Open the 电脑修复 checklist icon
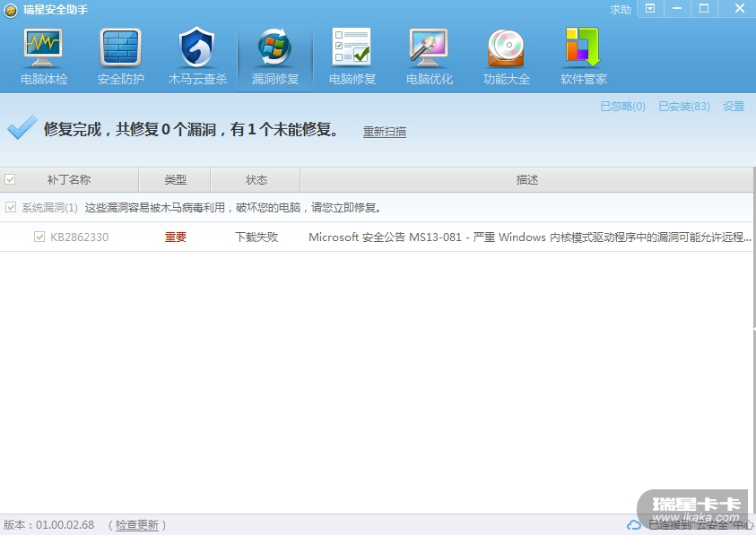The height and width of the screenshot is (535, 756). (x=352, y=47)
